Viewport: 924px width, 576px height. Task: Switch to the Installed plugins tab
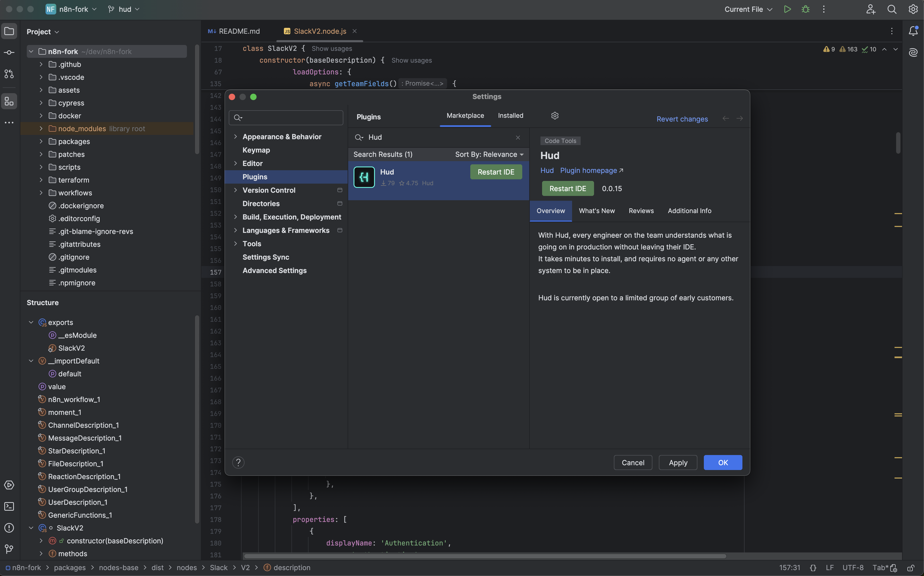coord(510,116)
